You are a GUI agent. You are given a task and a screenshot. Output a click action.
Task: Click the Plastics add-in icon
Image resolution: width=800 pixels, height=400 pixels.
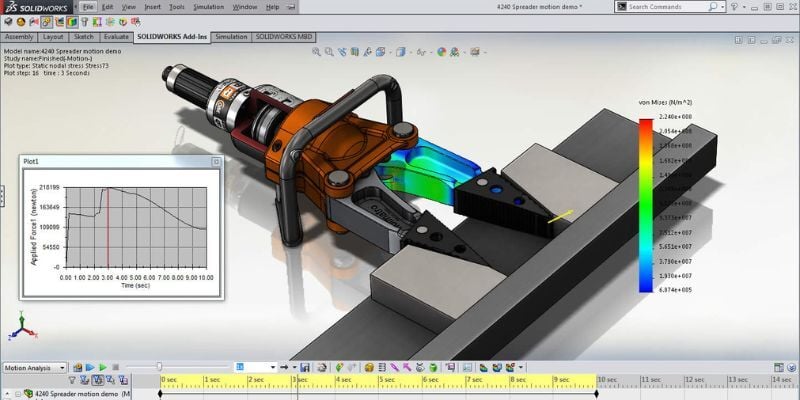tap(123, 22)
